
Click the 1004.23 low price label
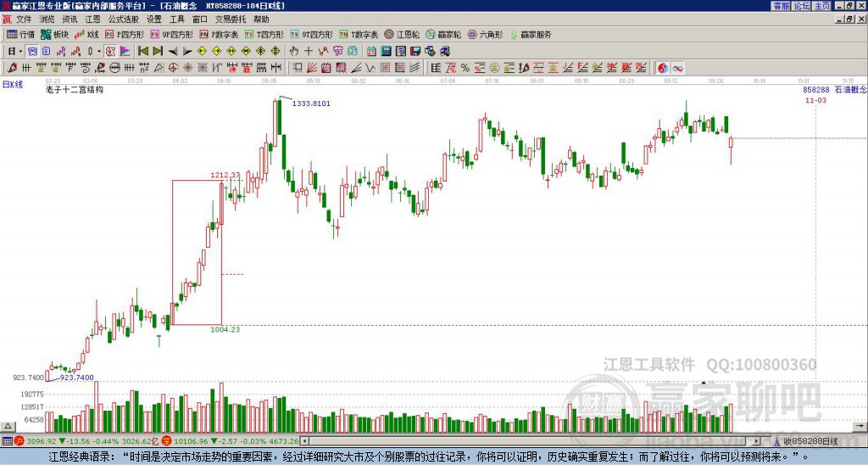pos(225,330)
